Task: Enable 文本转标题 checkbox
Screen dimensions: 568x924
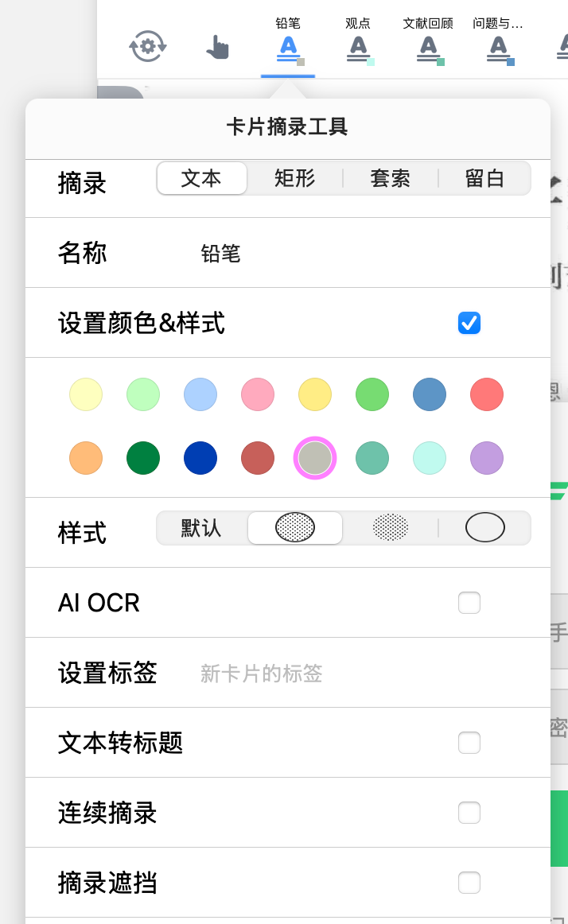Action: coord(469,743)
